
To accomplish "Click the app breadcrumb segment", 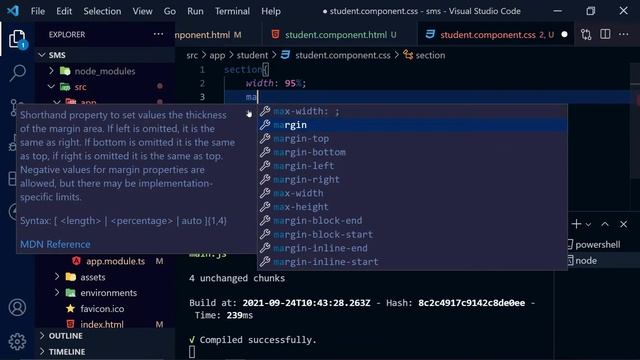I will coord(217,55).
